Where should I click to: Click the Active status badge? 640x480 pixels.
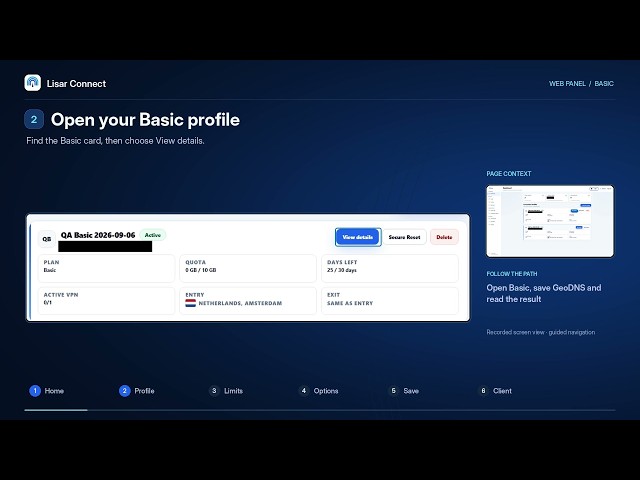(153, 235)
